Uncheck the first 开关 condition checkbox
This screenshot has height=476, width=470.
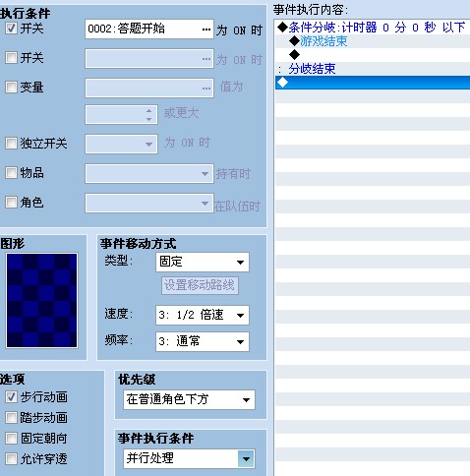[x=11, y=29]
